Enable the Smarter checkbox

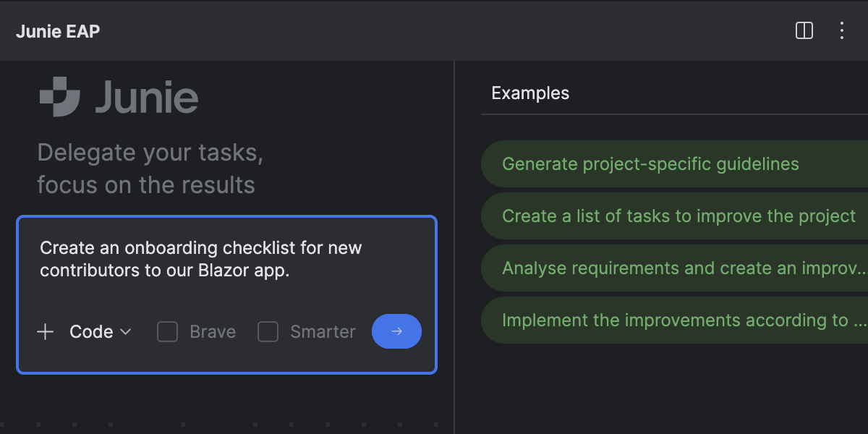268,332
